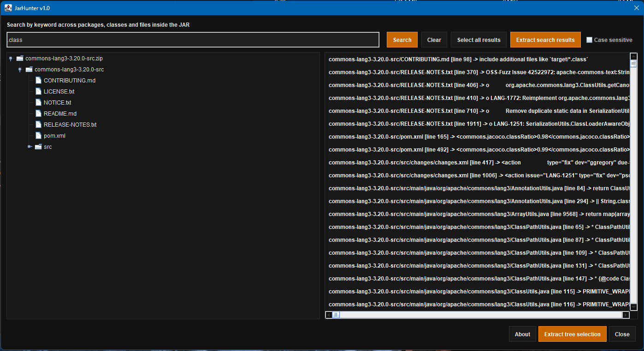Click the file icon next to RELEASE-NOTES.txt
The width and height of the screenshot is (644, 351).
coord(38,124)
